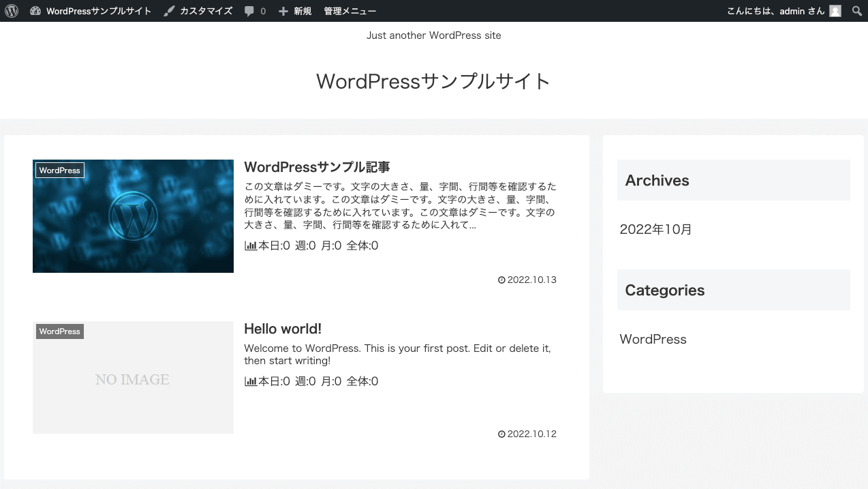This screenshot has width=868, height=489.
Task: Click the WordPress logo in the admin bar
Action: click(11, 10)
